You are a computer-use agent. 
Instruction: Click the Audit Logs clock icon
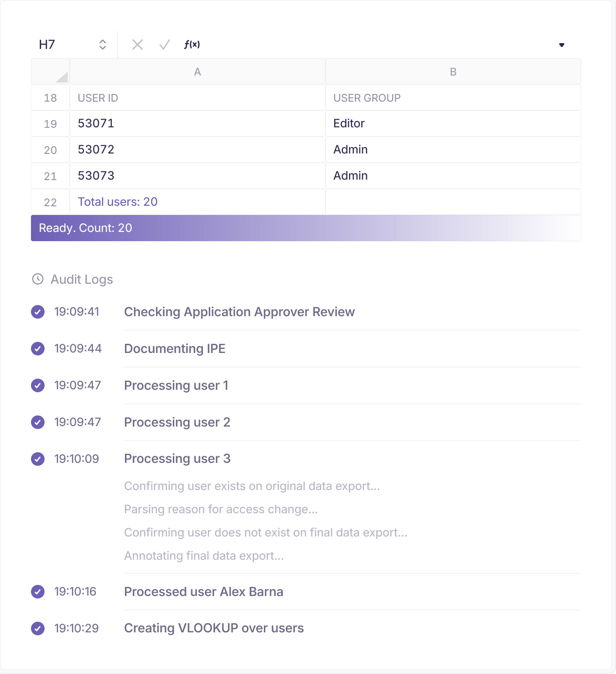(x=38, y=279)
